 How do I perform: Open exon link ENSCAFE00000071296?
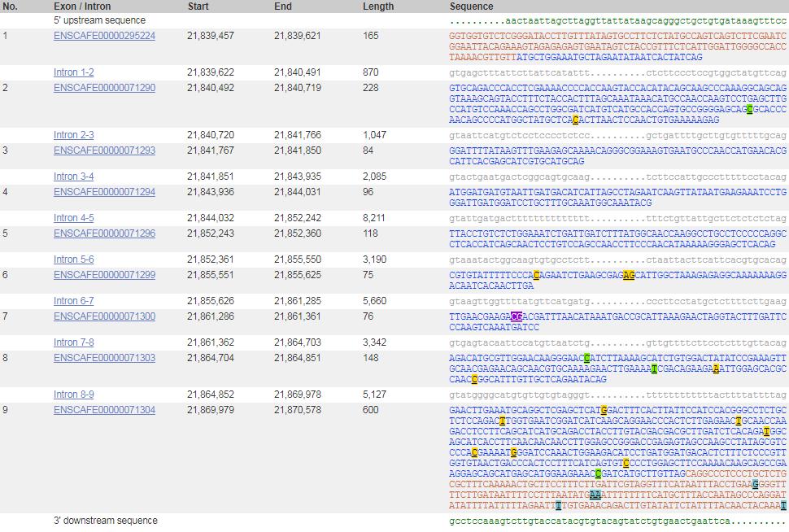click(x=104, y=233)
